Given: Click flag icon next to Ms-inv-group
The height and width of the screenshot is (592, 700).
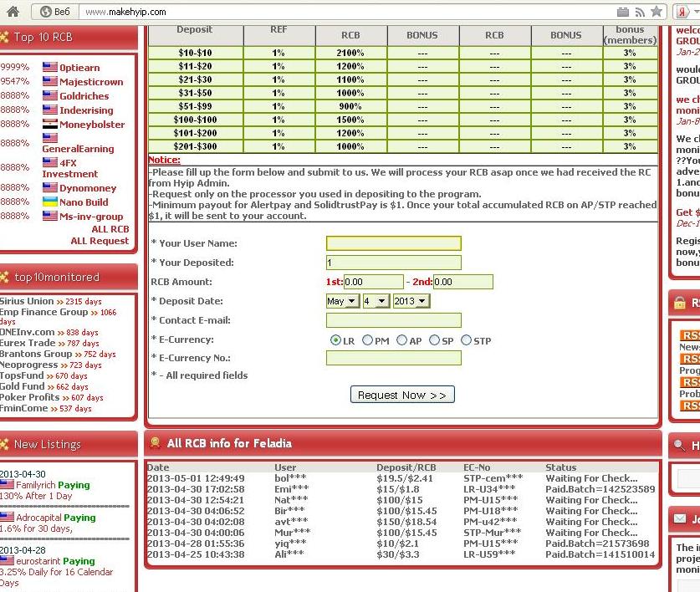Looking at the screenshot, I should [x=50, y=216].
